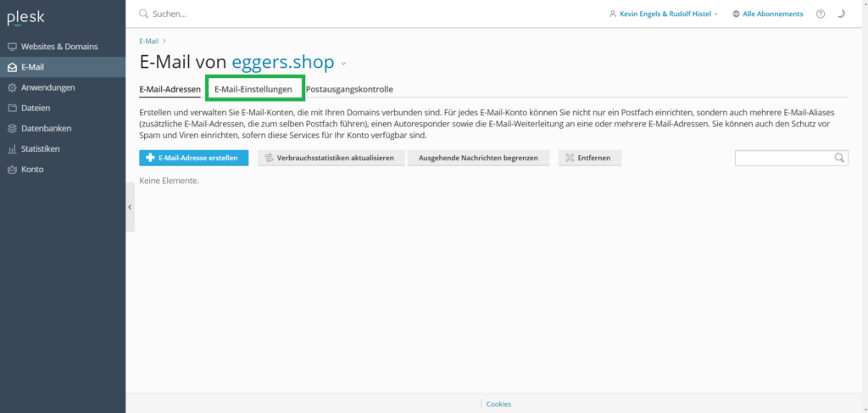The width and height of the screenshot is (868, 413).
Task: Click the Statistiken bar chart icon
Action: (12, 148)
